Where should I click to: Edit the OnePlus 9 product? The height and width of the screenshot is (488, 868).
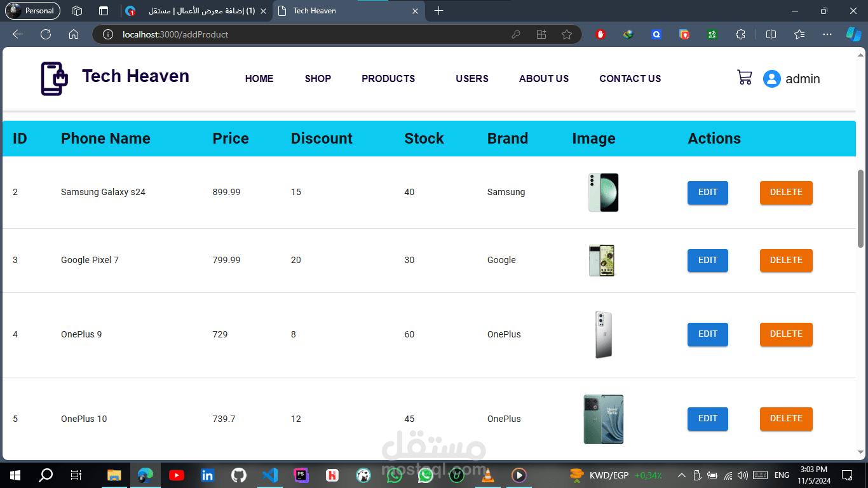click(x=708, y=334)
